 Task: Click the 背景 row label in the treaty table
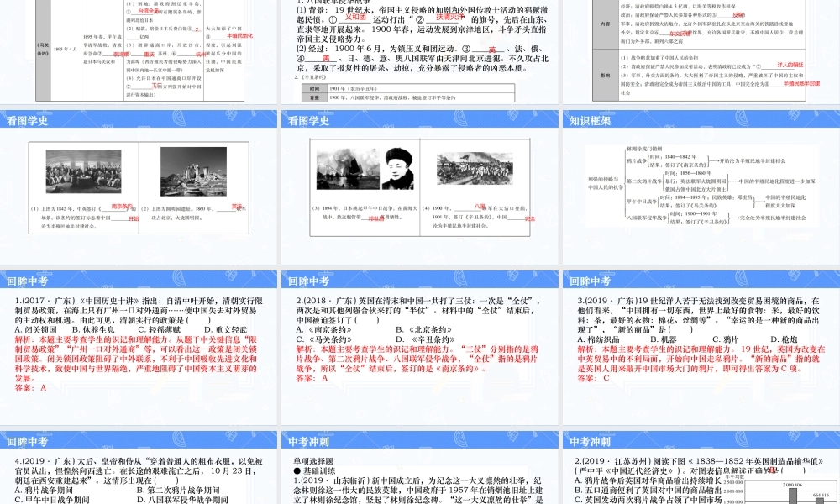[315, 97]
